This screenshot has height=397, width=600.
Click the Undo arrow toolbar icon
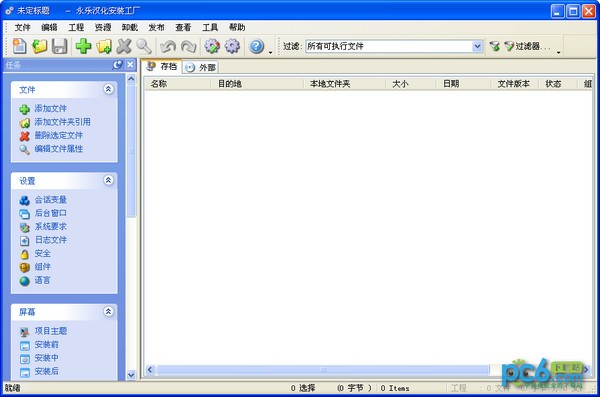click(x=168, y=46)
